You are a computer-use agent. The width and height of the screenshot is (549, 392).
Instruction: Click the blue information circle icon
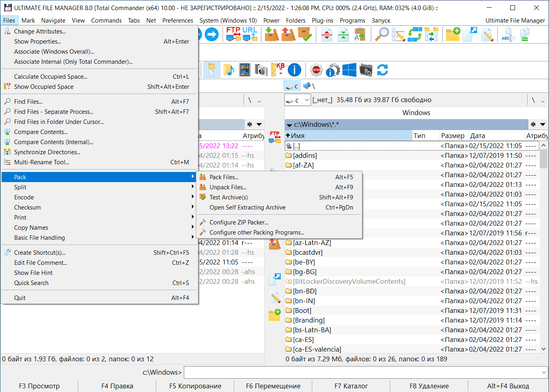pos(294,70)
